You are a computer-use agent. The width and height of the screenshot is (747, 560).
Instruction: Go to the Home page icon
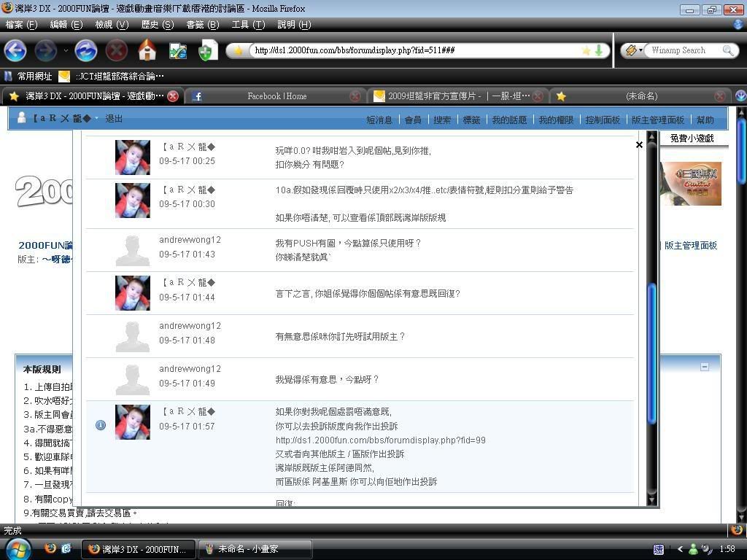[147, 50]
